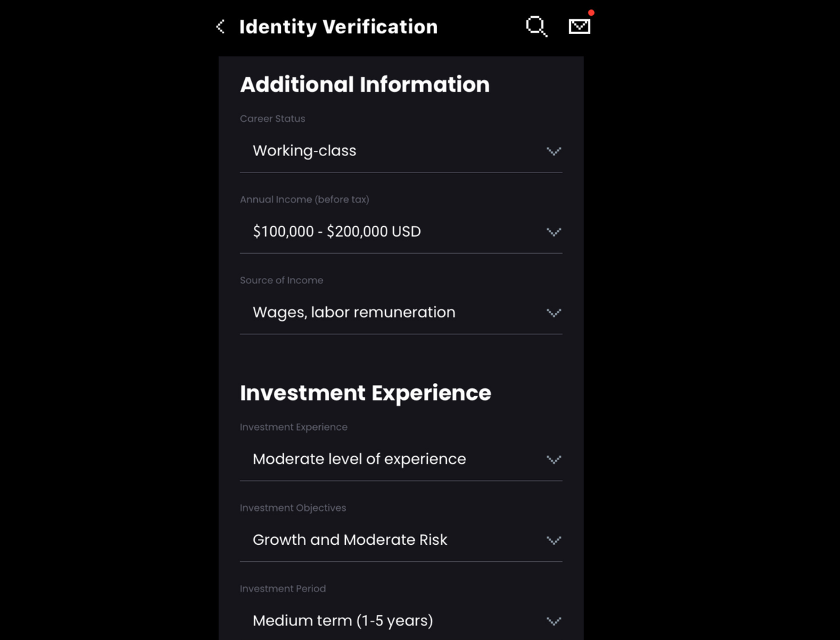
Task: Click the Investment Period chevron arrow
Action: (554, 620)
